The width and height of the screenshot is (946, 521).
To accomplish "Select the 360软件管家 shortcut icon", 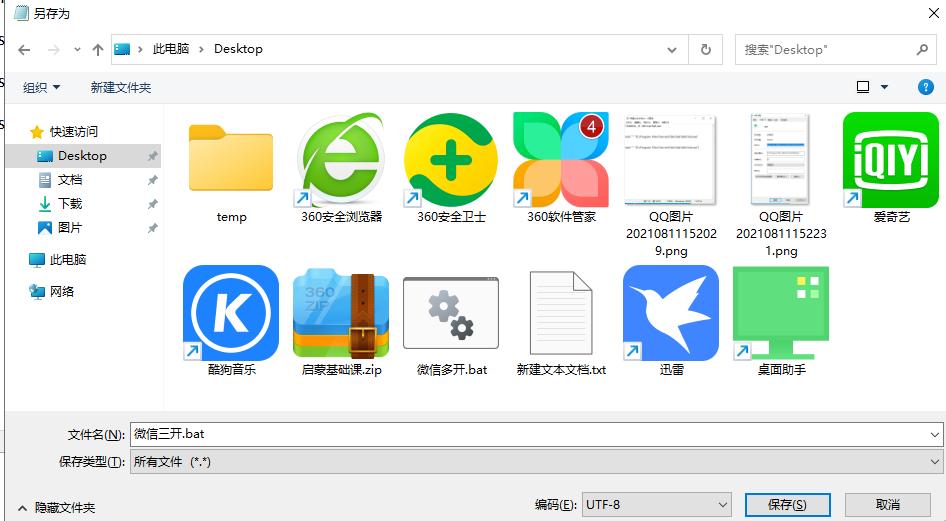I will pyautogui.click(x=561, y=159).
